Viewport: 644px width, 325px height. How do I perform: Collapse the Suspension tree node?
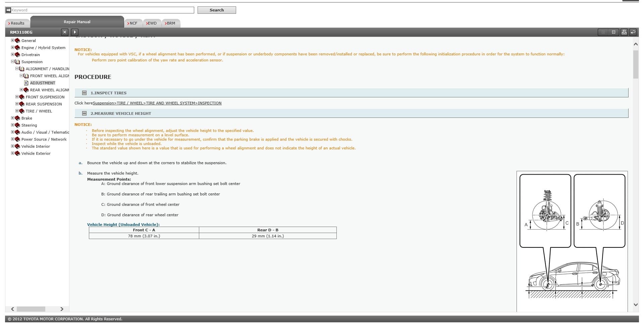click(x=12, y=62)
